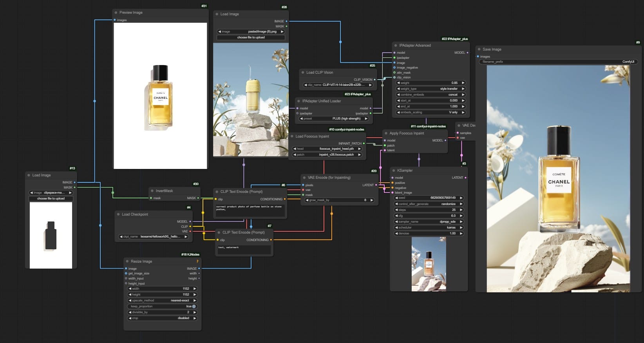Open the combine_embeds dropdown in IPAdapter Advanced
The height and width of the screenshot is (343, 644).
tap(431, 95)
